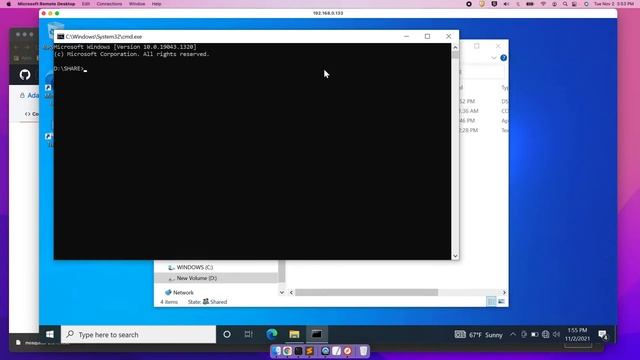The height and width of the screenshot is (360, 640).
Task: Click green fullscreen button of Remote Desktop window
Action: tap(57, 13)
